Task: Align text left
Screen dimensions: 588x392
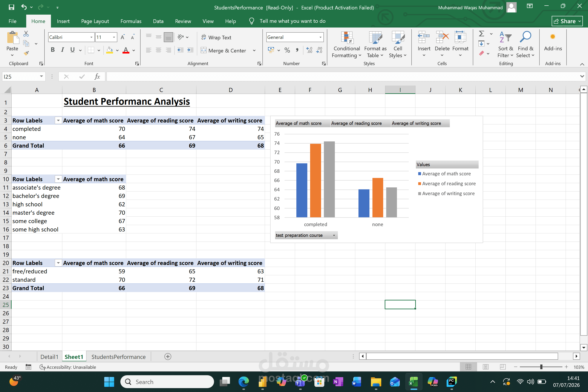Action: (149, 50)
